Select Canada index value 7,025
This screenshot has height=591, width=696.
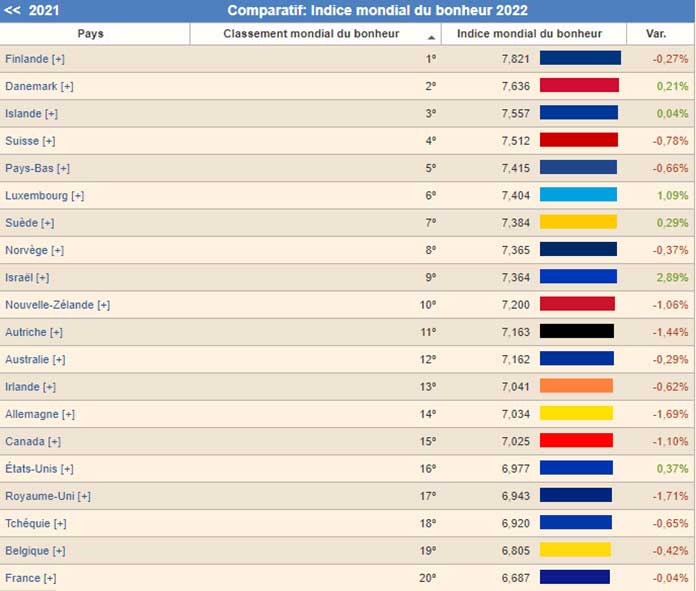pyautogui.click(x=516, y=441)
